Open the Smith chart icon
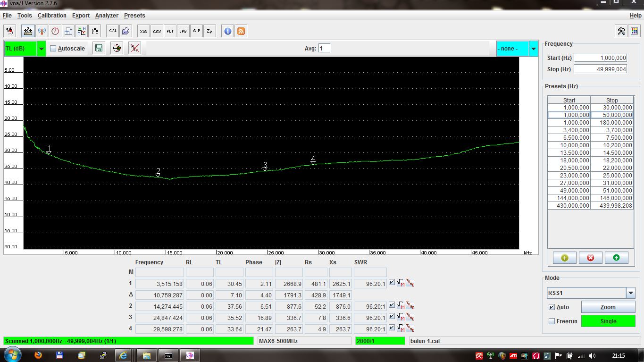Screen dimensions: 644x362 pyautogui.click(x=117, y=48)
